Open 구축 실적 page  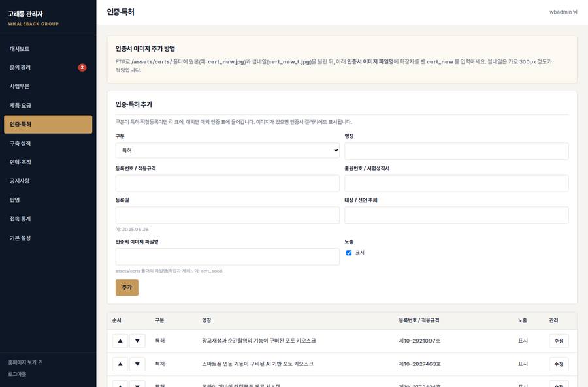[x=48, y=143]
